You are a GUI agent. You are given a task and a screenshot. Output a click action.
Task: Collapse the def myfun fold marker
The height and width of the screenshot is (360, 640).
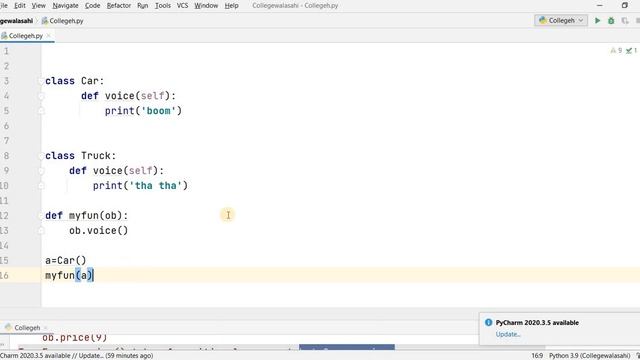41,216
